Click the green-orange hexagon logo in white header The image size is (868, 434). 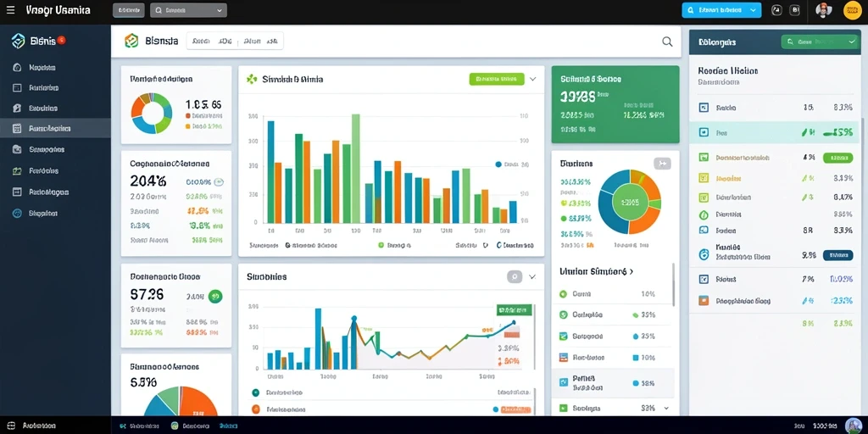point(131,41)
